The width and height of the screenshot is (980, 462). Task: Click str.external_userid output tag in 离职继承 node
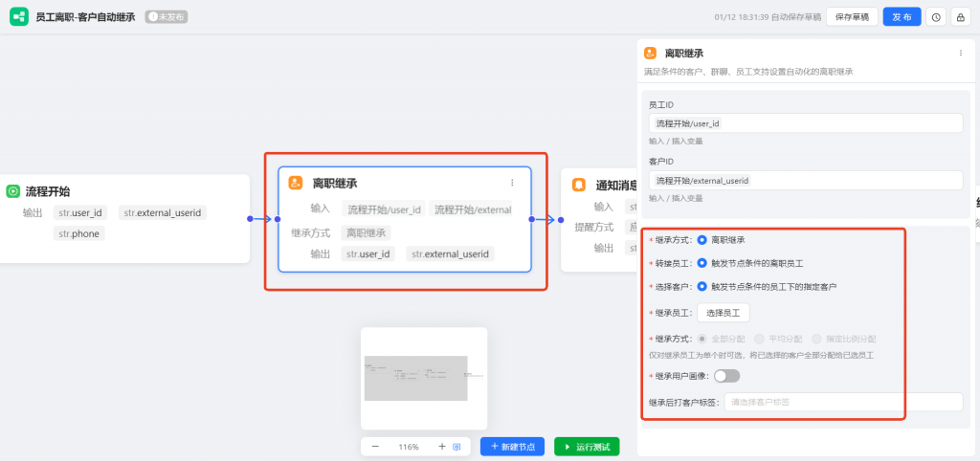(450, 253)
